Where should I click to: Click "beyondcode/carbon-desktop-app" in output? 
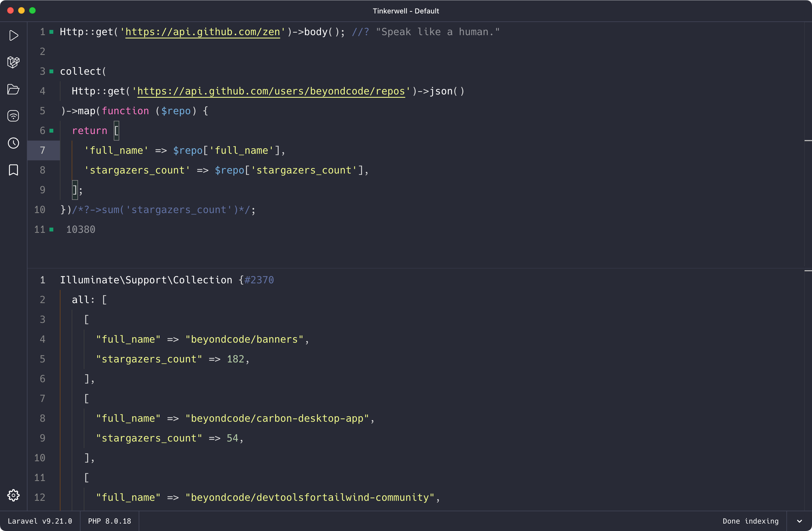277,418
